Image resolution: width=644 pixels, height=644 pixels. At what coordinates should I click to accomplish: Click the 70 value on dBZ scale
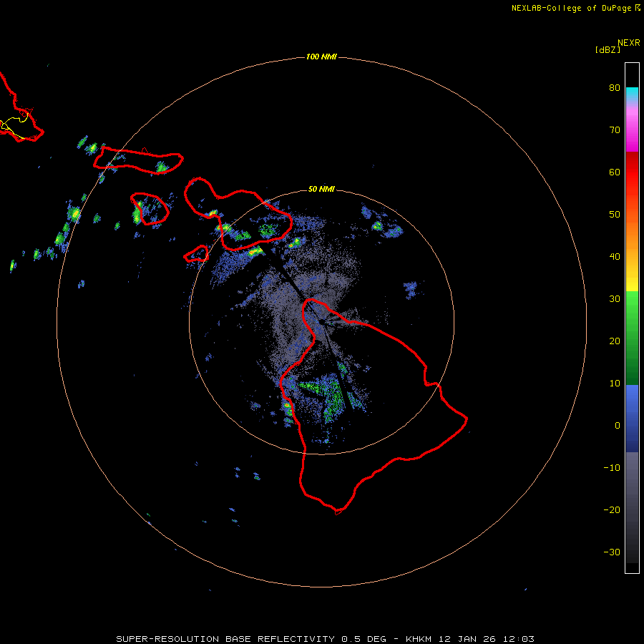615,130
